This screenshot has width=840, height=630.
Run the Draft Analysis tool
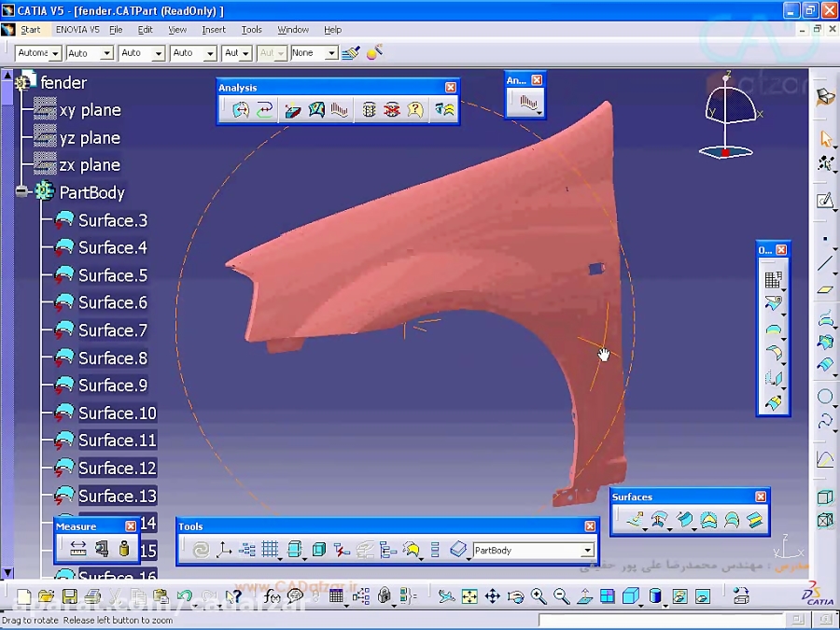(292, 109)
